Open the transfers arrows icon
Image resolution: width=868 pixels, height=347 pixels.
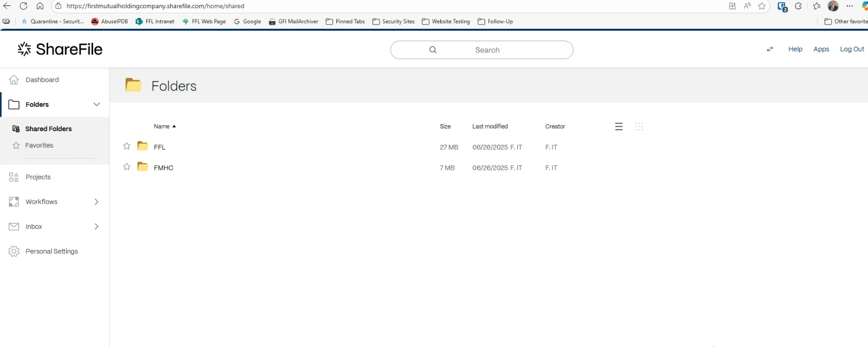[770, 49]
